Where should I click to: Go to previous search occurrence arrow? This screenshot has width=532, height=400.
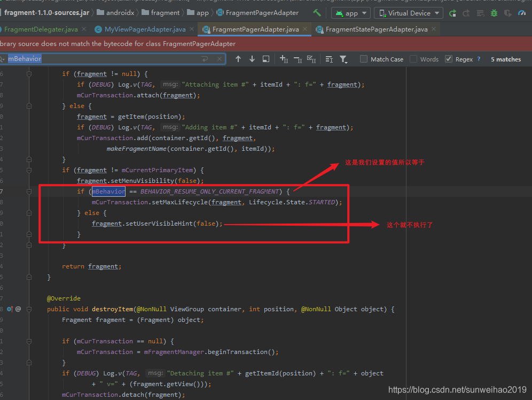coord(238,59)
